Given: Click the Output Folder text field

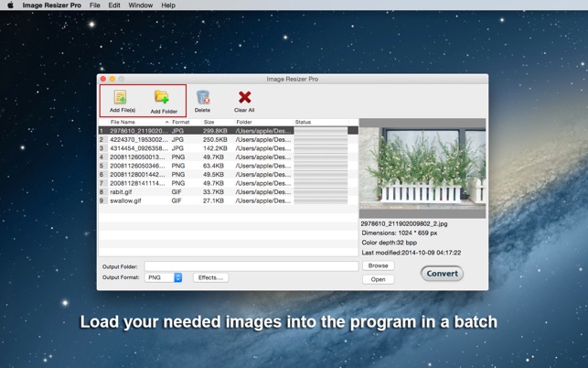Looking at the screenshot, I should pos(251,266).
